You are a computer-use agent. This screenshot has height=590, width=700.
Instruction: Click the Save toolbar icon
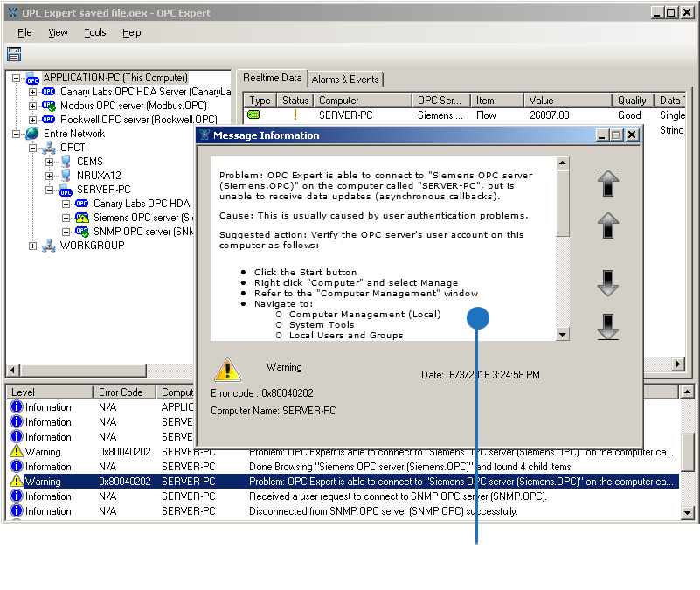14,54
